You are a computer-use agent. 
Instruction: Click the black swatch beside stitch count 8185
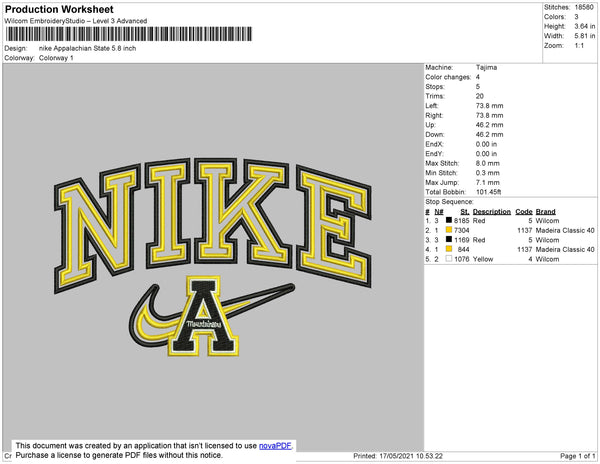[x=449, y=220]
